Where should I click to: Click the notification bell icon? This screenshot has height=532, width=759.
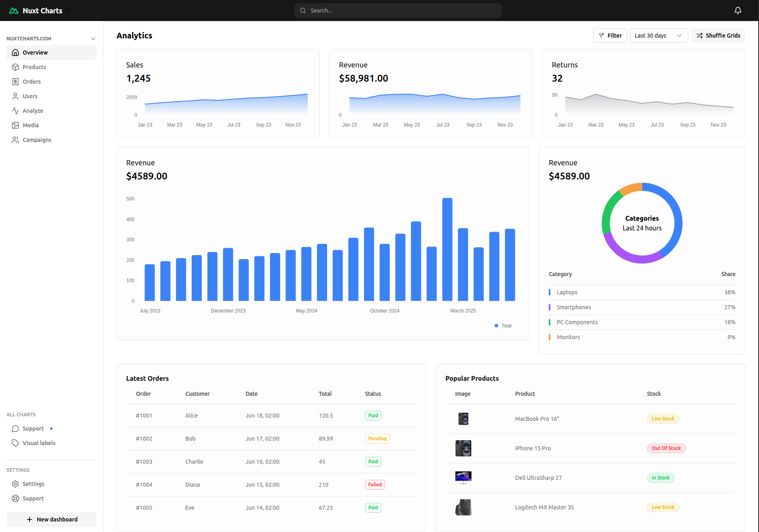(738, 11)
